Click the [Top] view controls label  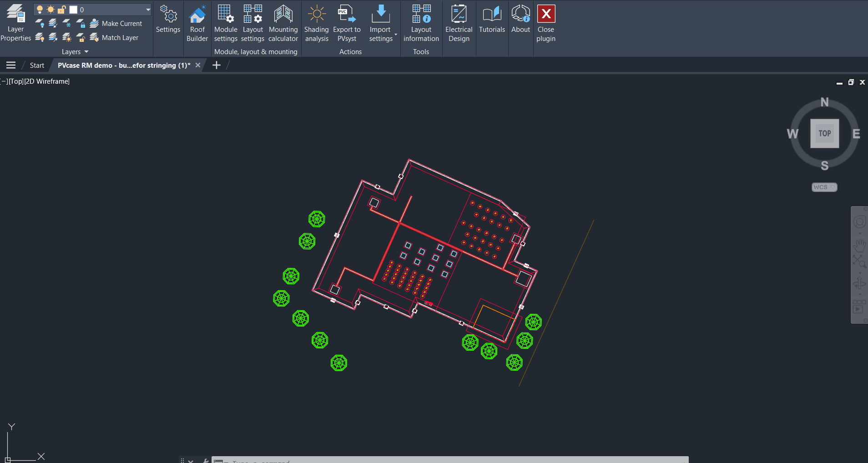point(16,81)
